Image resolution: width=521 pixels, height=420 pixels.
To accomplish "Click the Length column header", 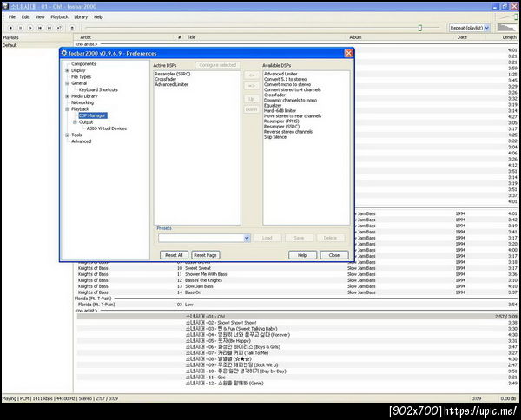I will [510, 37].
